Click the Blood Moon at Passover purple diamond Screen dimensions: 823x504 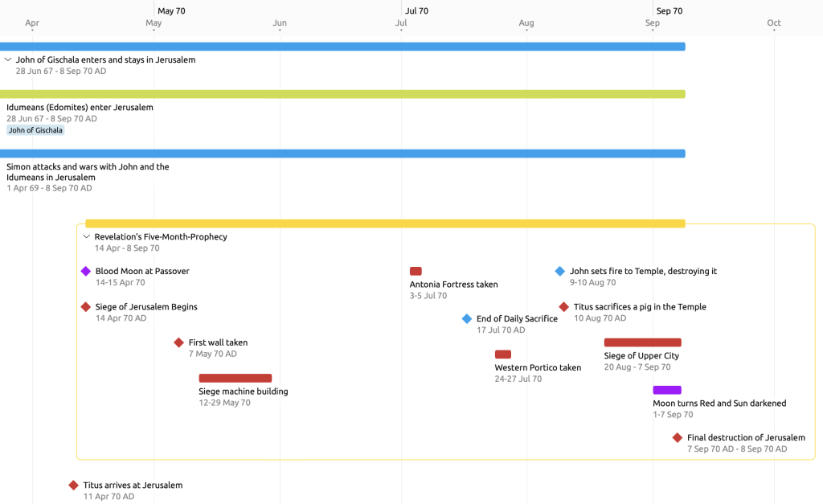[86, 272]
